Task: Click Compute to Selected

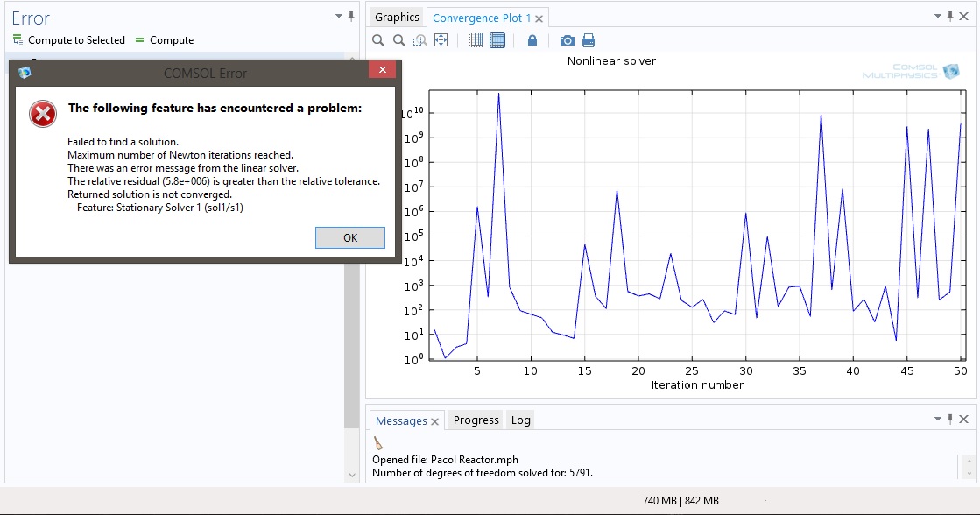Action: tap(68, 40)
